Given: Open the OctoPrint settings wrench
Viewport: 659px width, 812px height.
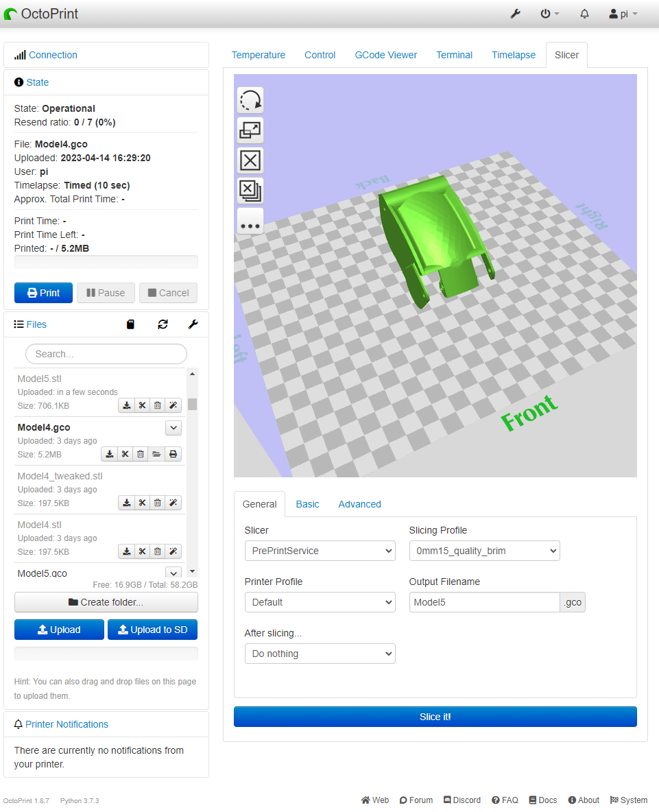Looking at the screenshot, I should [x=515, y=14].
